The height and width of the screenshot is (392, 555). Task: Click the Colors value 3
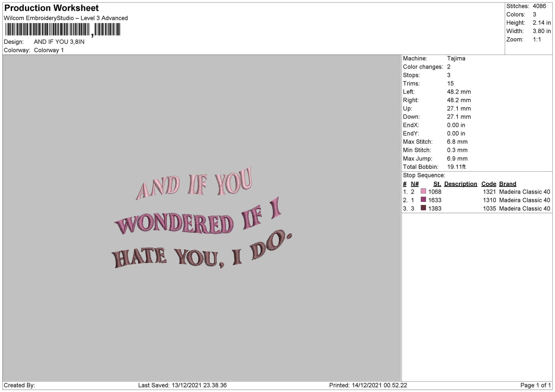(x=534, y=15)
